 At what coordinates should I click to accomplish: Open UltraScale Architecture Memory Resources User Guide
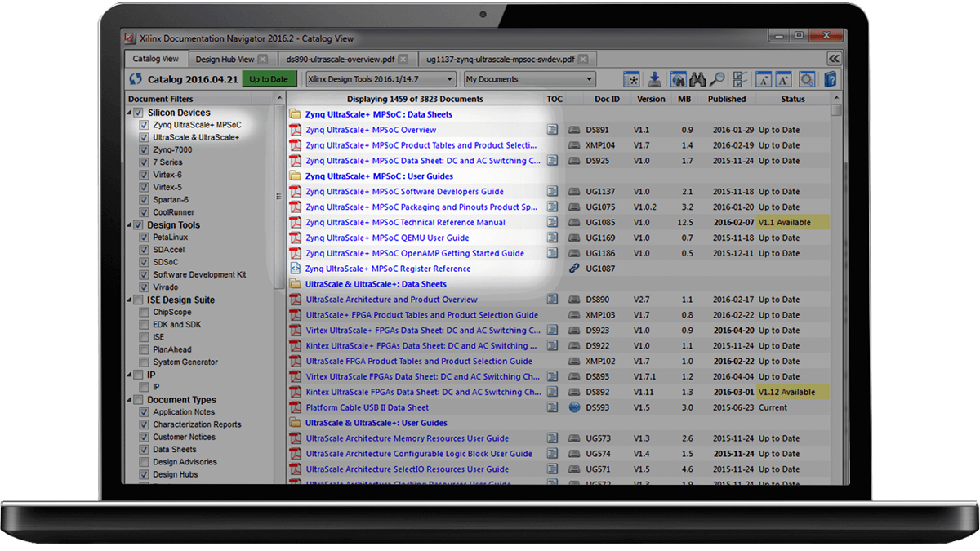coord(407,438)
